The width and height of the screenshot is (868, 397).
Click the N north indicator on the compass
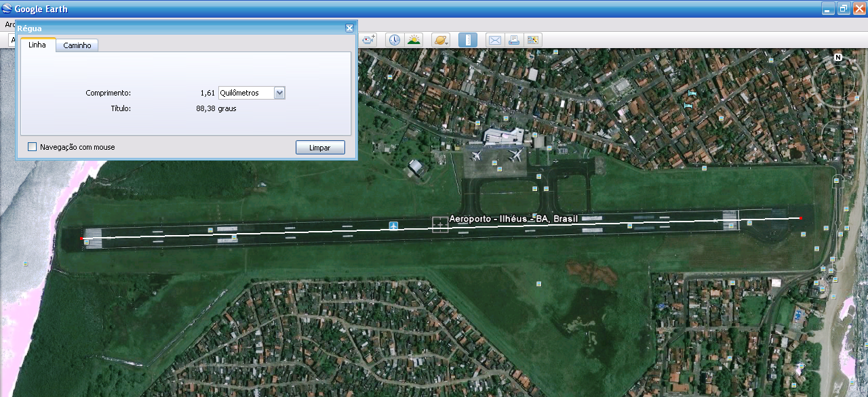[838, 58]
